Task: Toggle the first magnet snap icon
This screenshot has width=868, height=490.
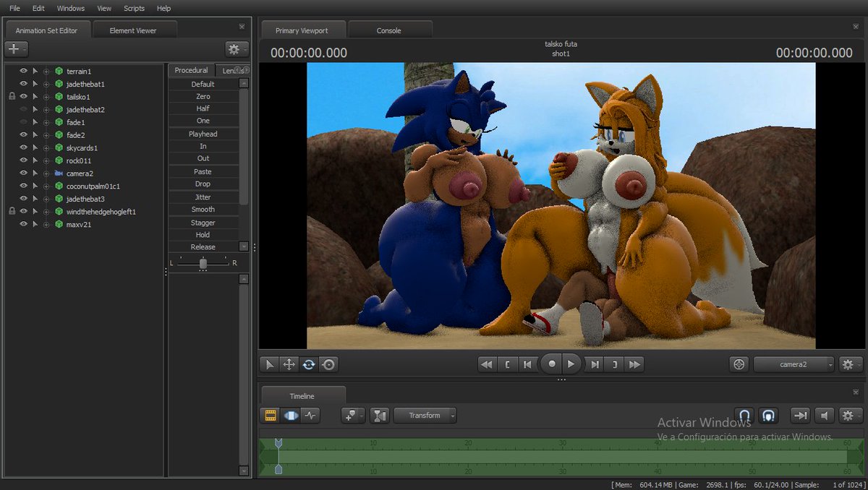Action: pyautogui.click(x=744, y=416)
